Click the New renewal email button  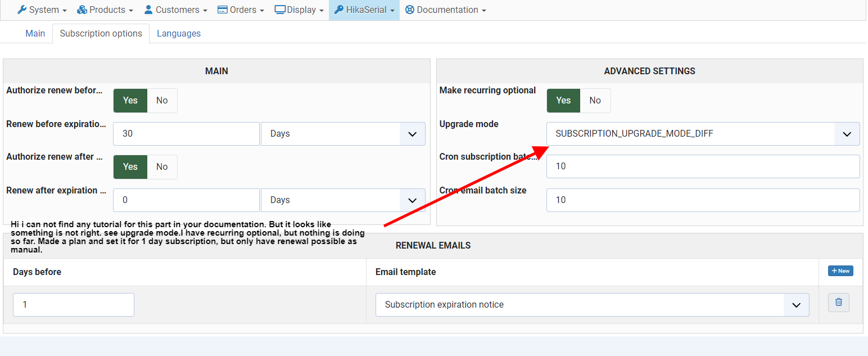point(840,271)
